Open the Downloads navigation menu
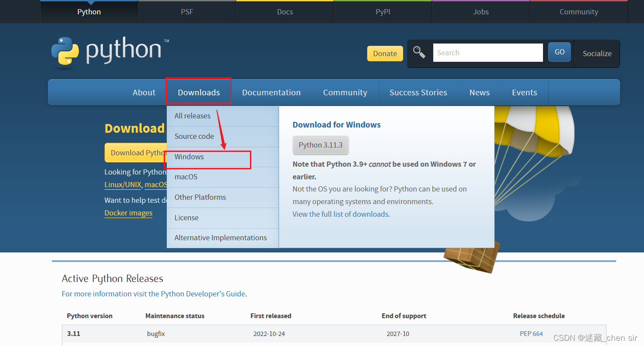This screenshot has height=346, width=644. pyautogui.click(x=199, y=92)
